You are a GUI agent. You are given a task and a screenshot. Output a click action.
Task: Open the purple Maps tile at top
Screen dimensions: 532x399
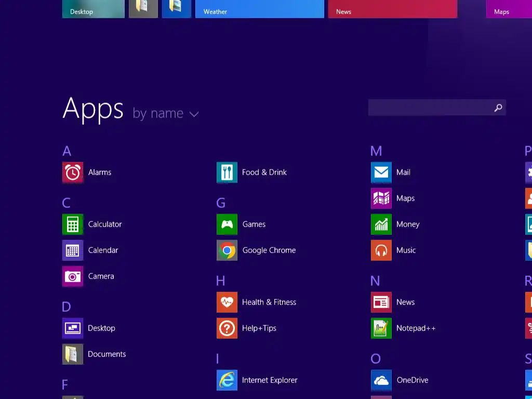point(509,9)
